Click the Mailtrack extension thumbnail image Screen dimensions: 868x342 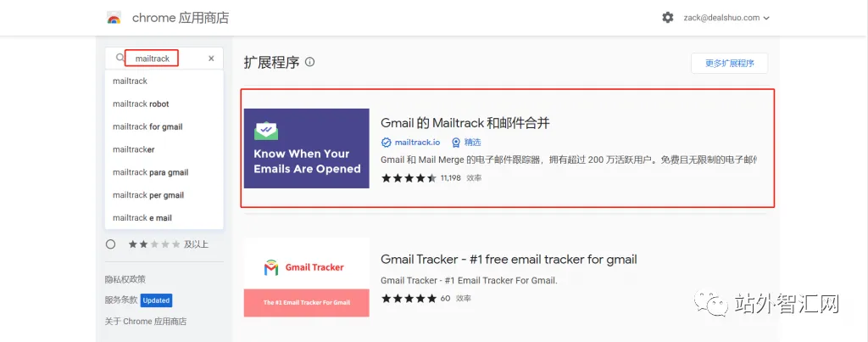click(307, 148)
